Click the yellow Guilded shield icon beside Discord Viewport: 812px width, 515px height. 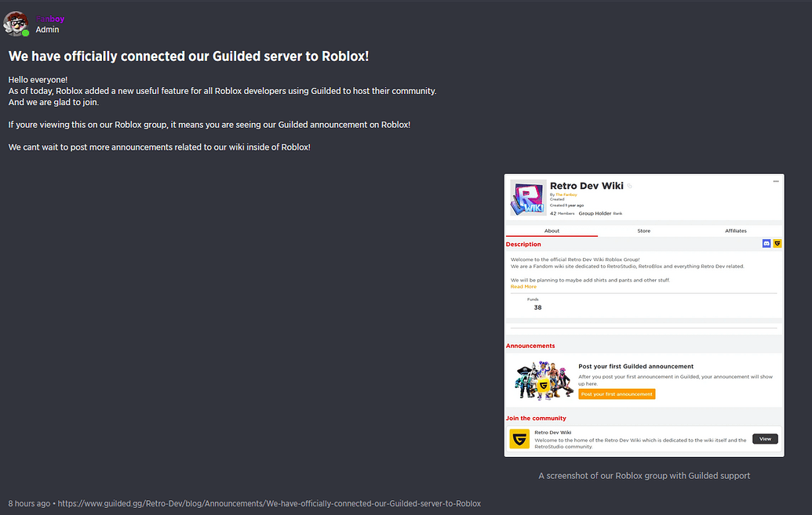(777, 243)
